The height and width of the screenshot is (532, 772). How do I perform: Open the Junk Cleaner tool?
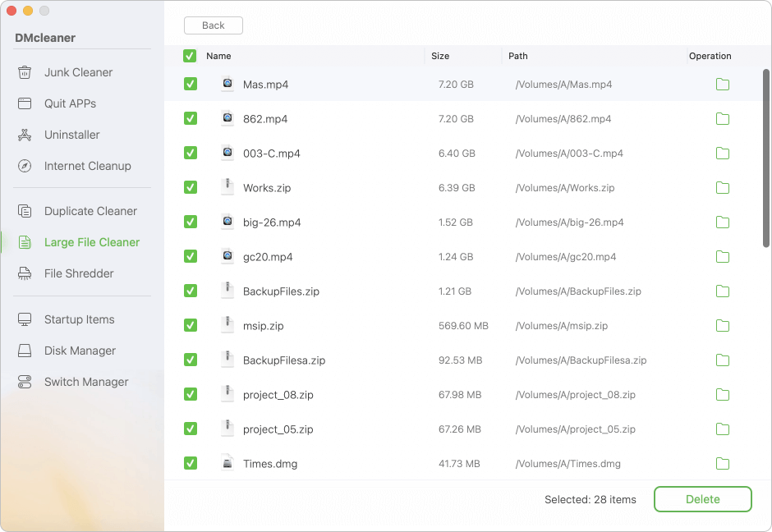click(x=80, y=72)
